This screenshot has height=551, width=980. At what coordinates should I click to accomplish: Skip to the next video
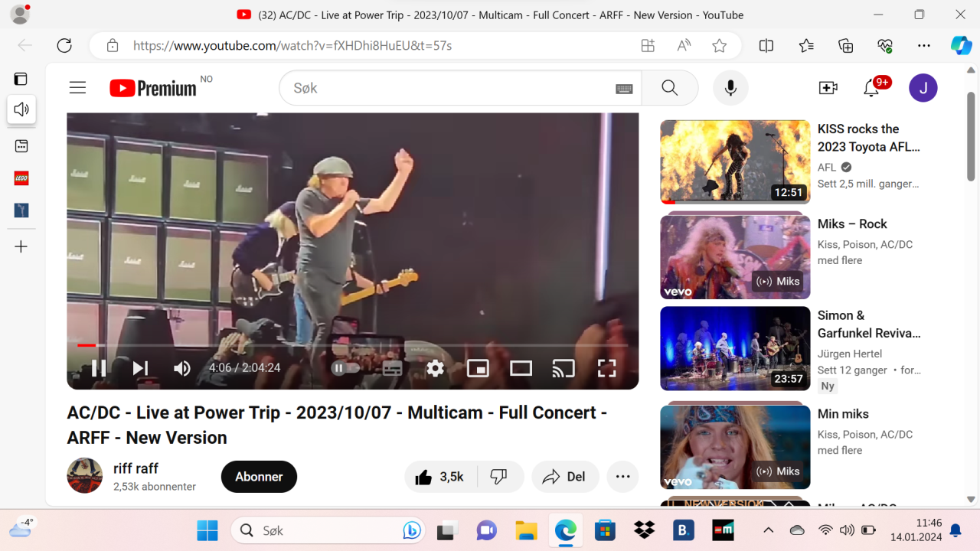coord(140,368)
